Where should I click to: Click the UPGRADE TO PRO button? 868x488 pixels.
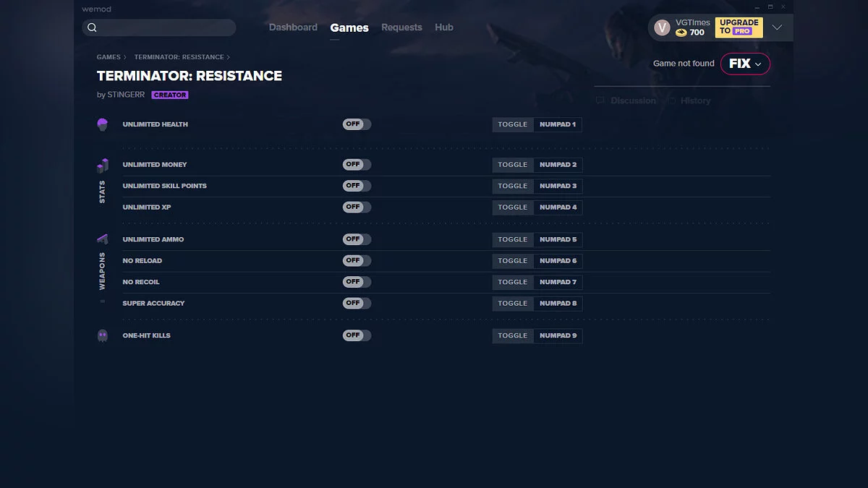point(738,27)
